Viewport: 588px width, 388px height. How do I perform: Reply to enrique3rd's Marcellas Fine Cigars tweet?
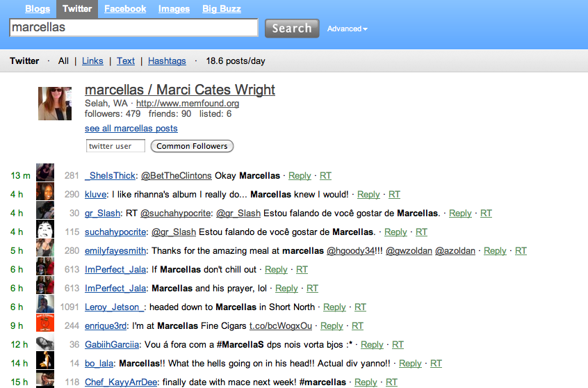pyautogui.click(x=331, y=325)
